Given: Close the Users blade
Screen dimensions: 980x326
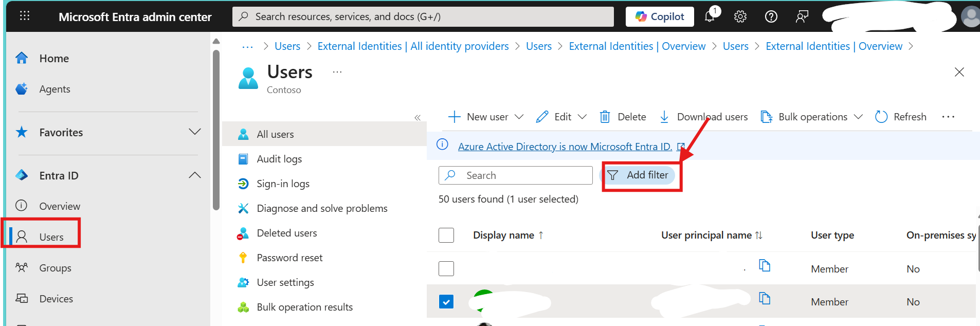Looking at the screenshot, I should click(959, 72).
